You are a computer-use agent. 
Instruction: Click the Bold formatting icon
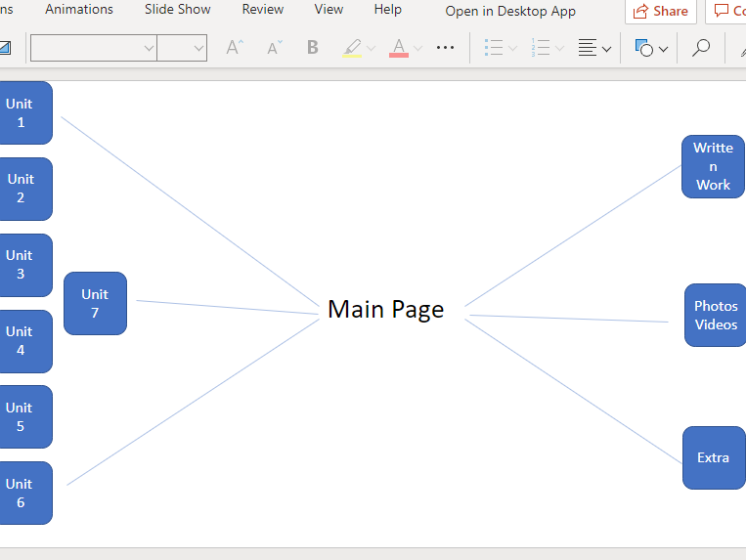(312, 48)
